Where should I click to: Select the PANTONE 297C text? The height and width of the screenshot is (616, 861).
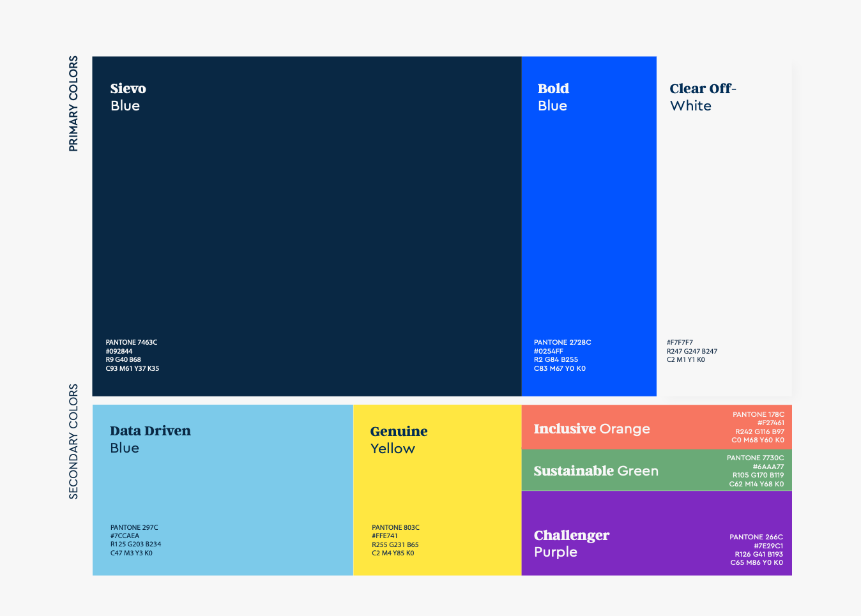coord(134,528)
